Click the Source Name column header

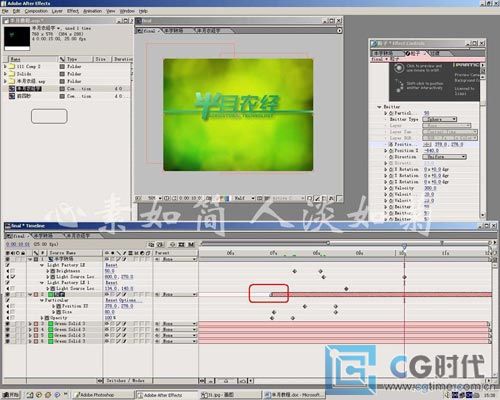point(62,253)
